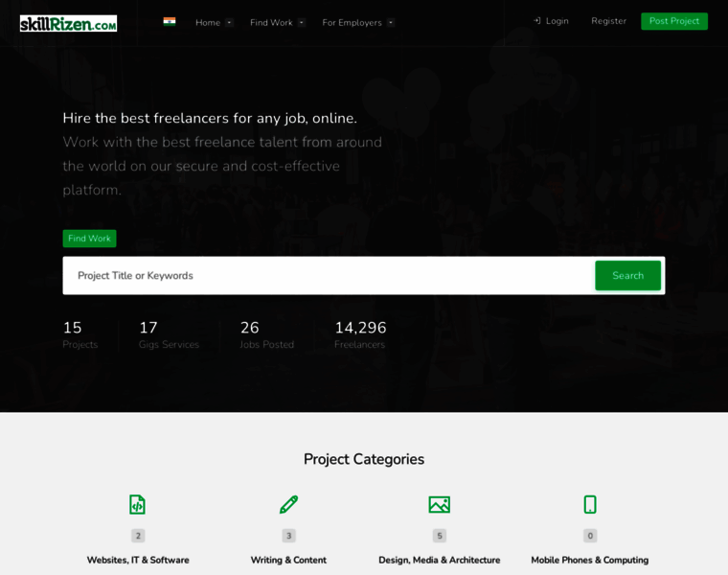Click the Mobile Phones & Computing phone icon
The height and width of the screenshot is (575, 728).
point(590,504)
